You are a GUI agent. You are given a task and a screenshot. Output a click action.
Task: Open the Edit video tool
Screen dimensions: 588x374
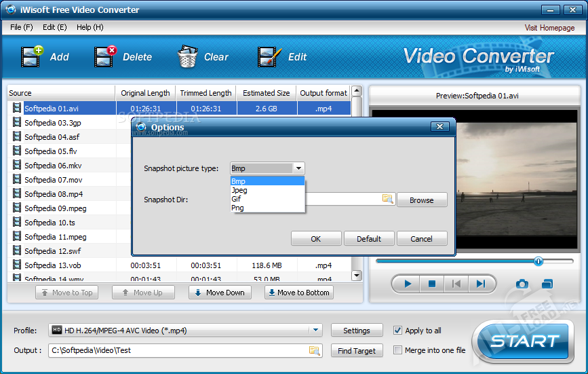coord(269,57)
